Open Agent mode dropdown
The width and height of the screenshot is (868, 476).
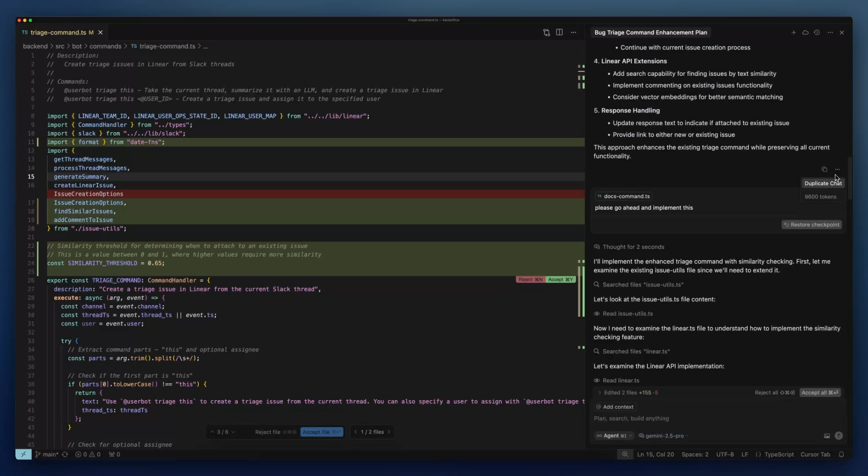[x=614, y=436]
